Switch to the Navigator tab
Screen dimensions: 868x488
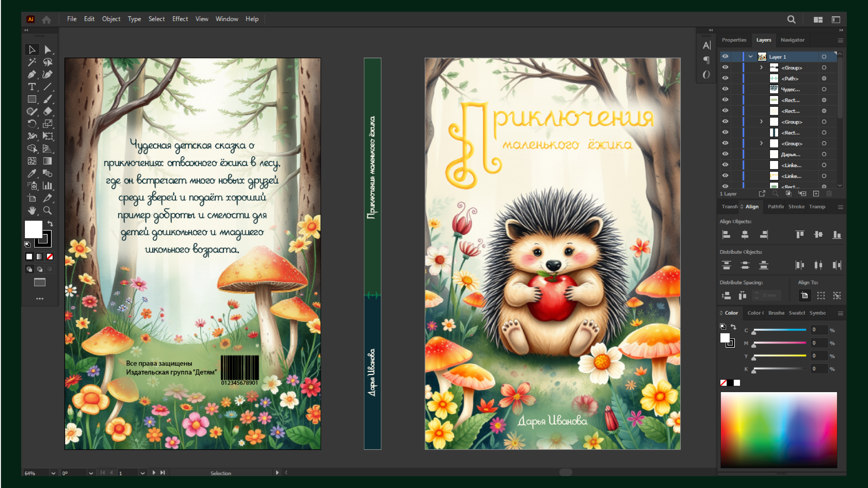[x=792, y=40]
